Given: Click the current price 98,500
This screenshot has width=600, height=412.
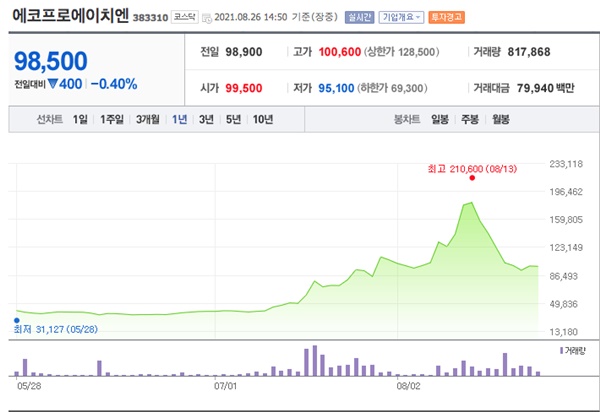Looking at the screenshot, I should [x=51, y=61].
